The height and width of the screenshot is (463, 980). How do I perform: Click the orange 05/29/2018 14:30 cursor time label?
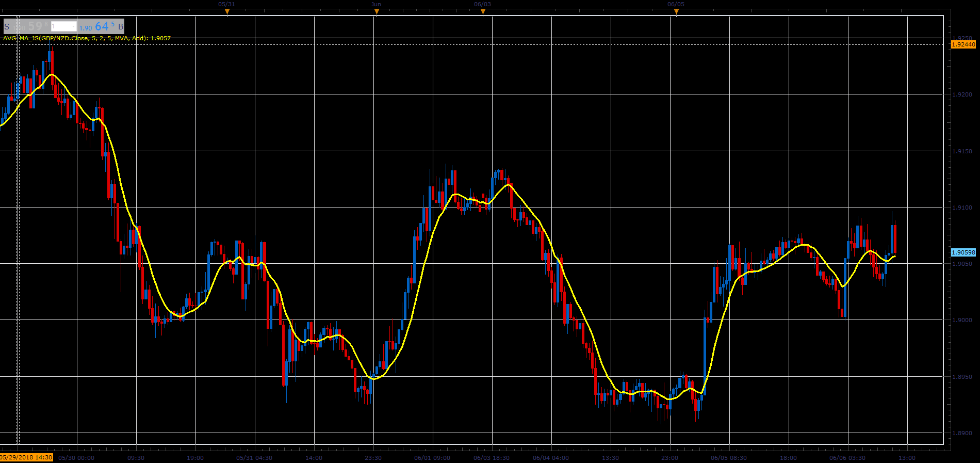(26, 457)
